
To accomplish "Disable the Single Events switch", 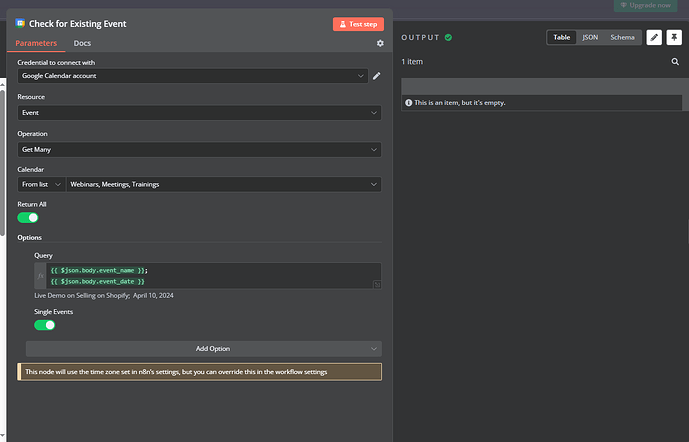I will pos(44,325).
